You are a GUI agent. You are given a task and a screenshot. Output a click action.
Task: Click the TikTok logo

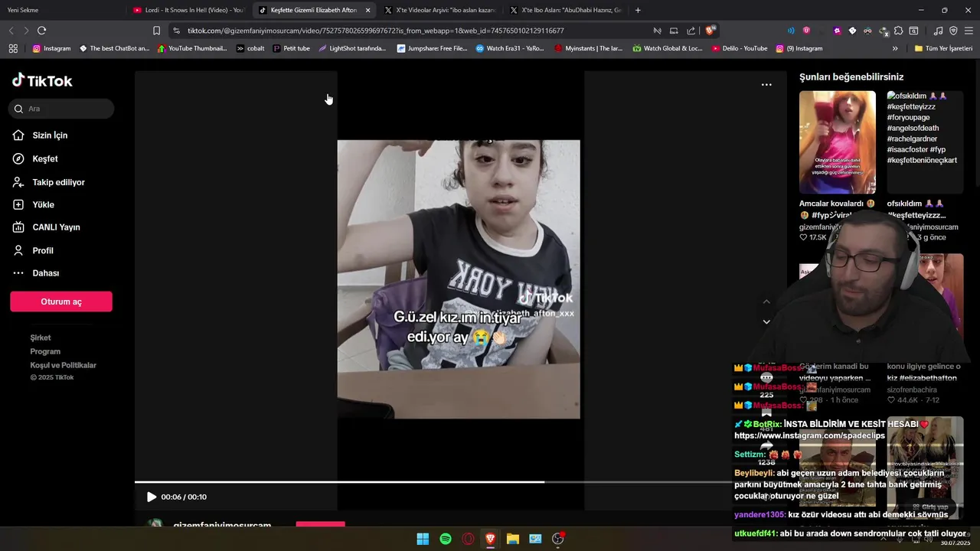click(42, 80)
